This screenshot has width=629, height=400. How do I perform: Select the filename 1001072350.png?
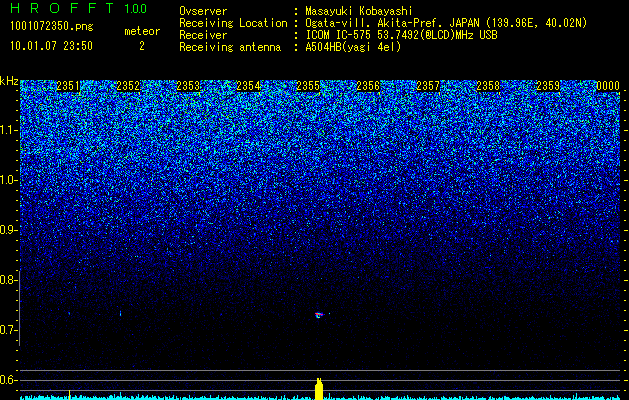click(52, 27)
